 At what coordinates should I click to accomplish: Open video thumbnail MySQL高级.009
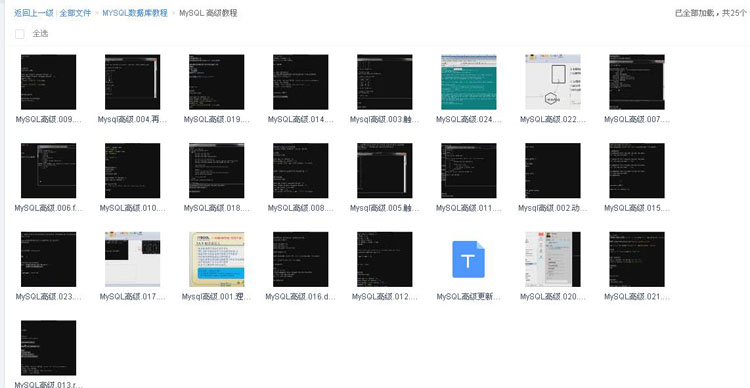click(48, 82)
